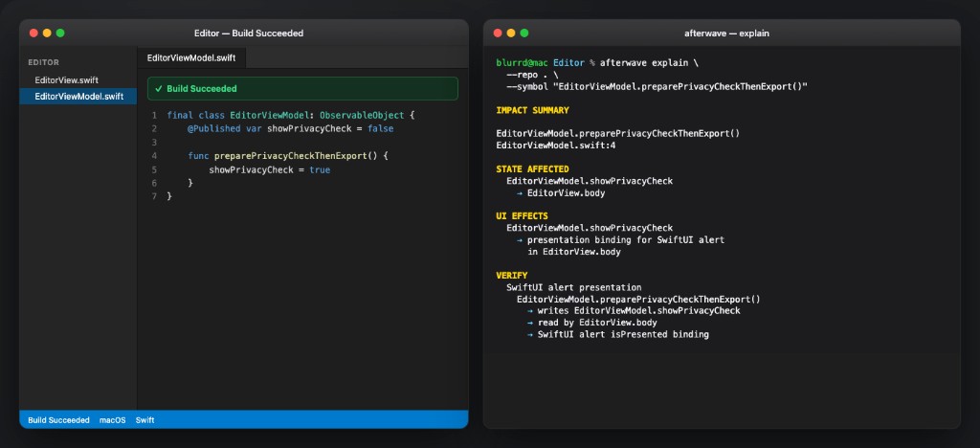
Task: Click the green checkmark in the Build Succeeded banner
Action: tap(159, 89)
